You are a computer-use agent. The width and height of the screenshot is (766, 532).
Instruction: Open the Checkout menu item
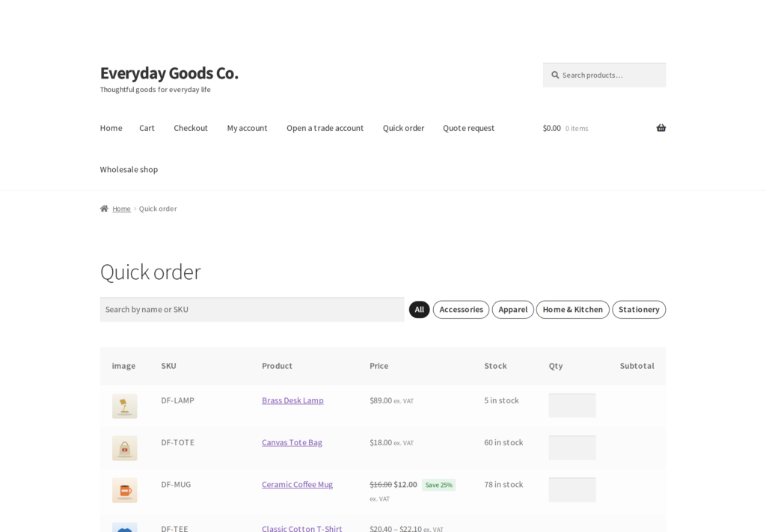pyautogui.click(x=191, y=128)
